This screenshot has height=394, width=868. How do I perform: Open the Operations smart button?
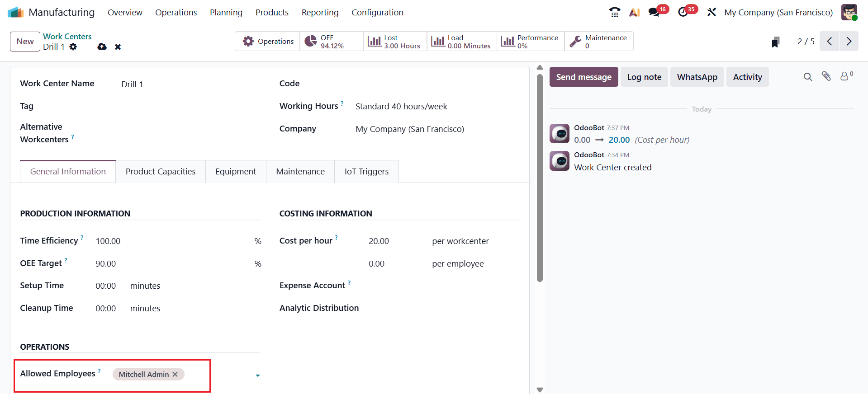point(267,41)
